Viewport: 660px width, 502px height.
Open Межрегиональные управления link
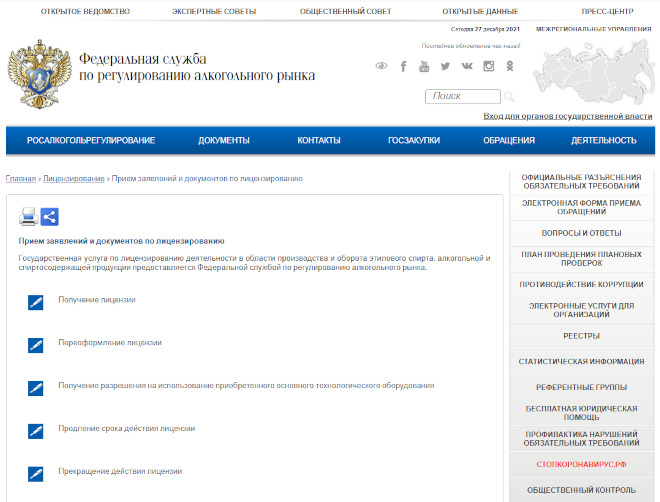(x=593, y=29)
